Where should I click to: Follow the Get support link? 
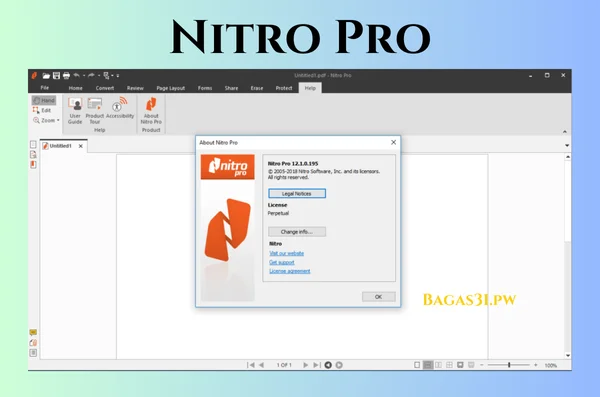tap(282, 262)
